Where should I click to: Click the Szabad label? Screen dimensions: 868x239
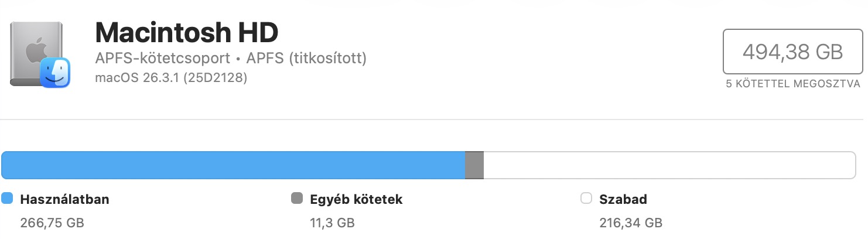623,199
